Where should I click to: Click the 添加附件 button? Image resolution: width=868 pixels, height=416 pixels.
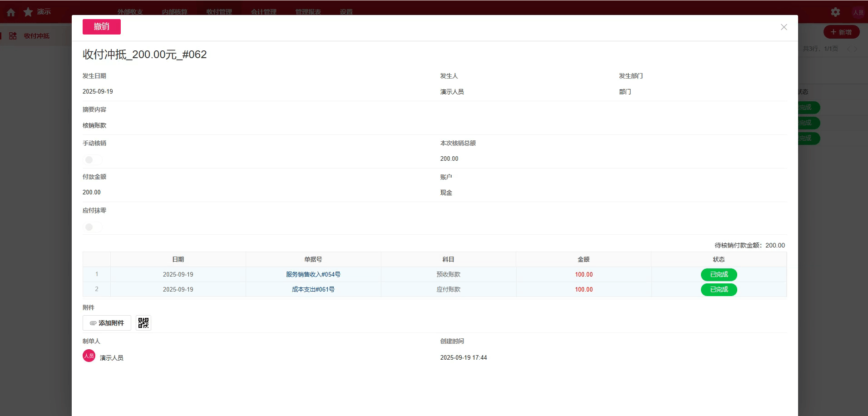coord(107,323)
